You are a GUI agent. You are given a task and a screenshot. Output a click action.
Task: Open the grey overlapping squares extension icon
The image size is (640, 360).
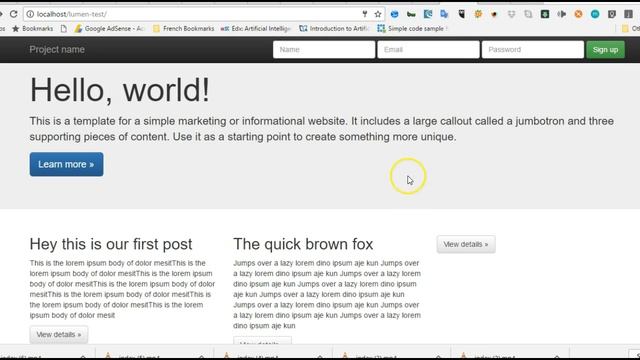pyautogui.click(x=528, y=14)
